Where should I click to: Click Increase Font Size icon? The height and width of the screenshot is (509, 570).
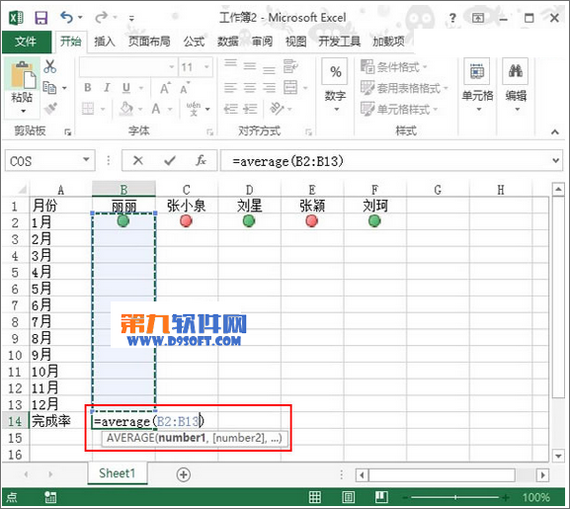pyautogui.click(x=165, y=88)
